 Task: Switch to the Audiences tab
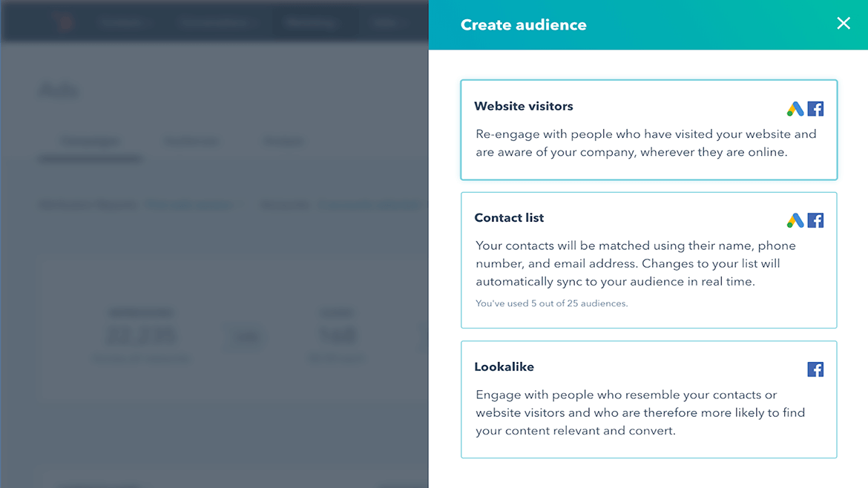click(x=191, y=142)
